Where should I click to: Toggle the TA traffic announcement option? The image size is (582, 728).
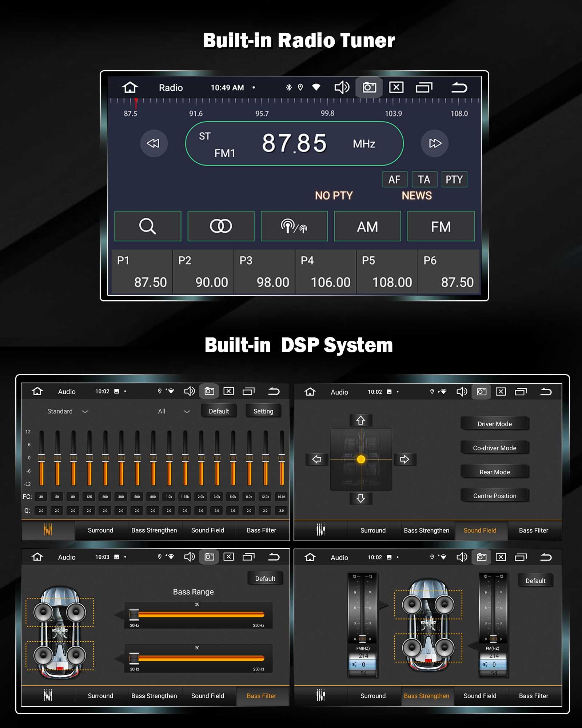(424, 179)
